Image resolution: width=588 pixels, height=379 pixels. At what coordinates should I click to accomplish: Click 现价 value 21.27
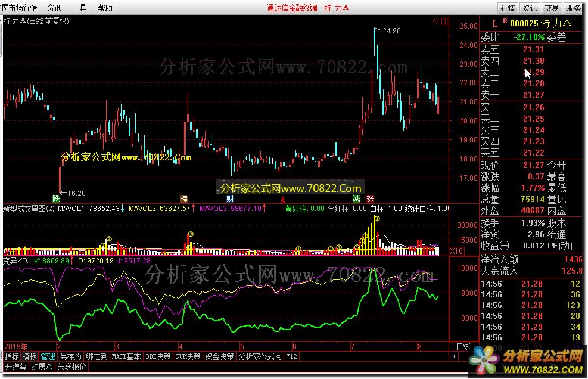click(x=533, y=165)
